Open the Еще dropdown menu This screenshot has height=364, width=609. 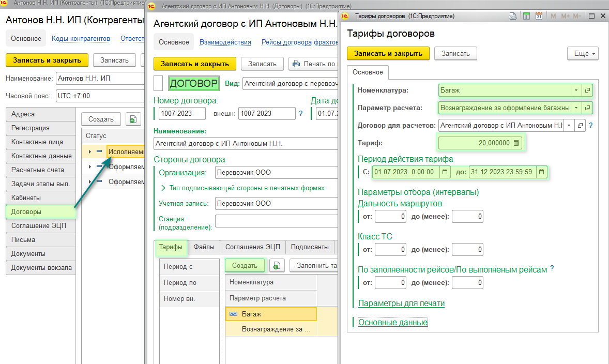click(x=583, y=54)
